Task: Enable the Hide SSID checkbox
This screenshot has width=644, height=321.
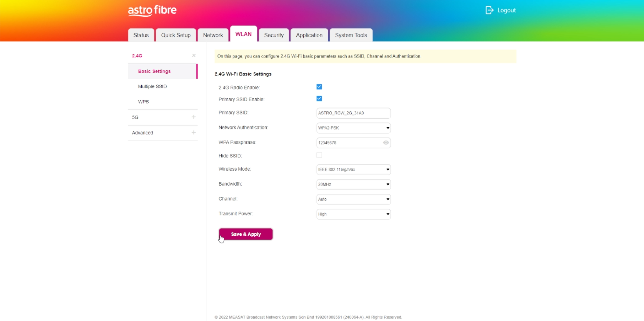Action: (319, 155)
